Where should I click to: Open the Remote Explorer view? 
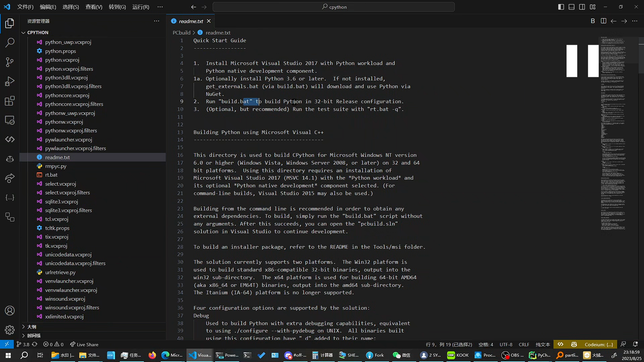[9, 120]
